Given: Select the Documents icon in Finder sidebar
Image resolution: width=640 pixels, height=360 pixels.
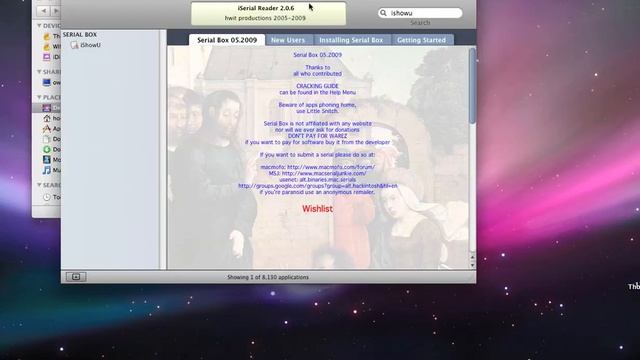Looking at the screenshot, I should (x=47, y=139).
